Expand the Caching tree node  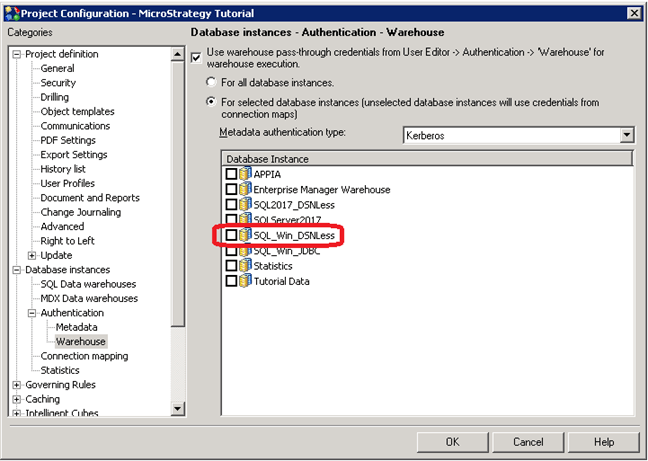(17, 399)
